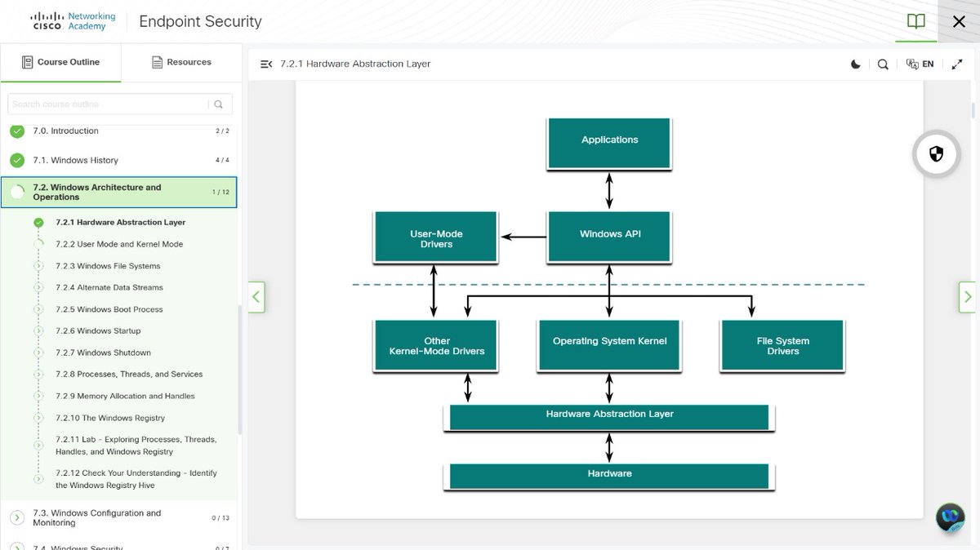Image resolution: width=980 pixels, height=550 pixels.
Task: Open 7.2.9 Memory Allocation and Handles
Action: (x=125, y=396)
